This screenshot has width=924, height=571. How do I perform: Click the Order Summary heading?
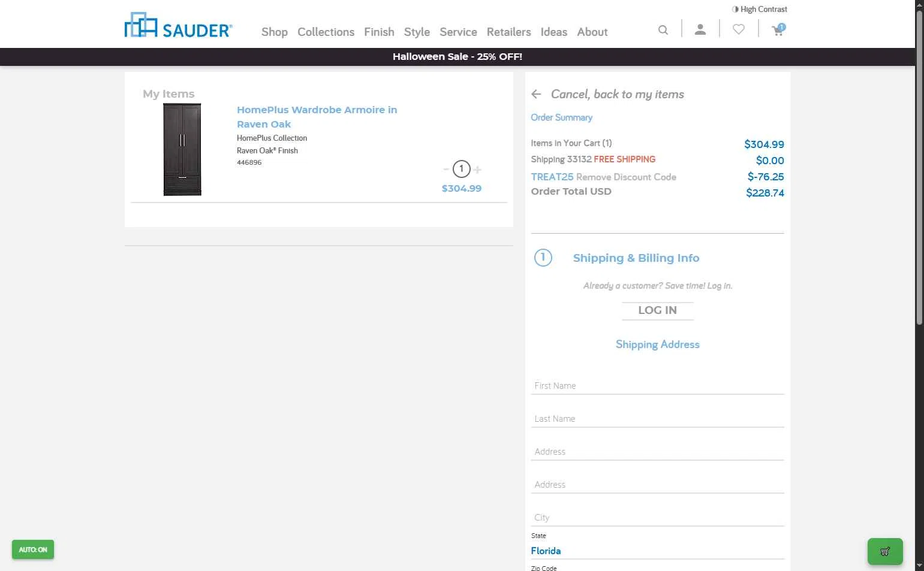coord(561,117)
